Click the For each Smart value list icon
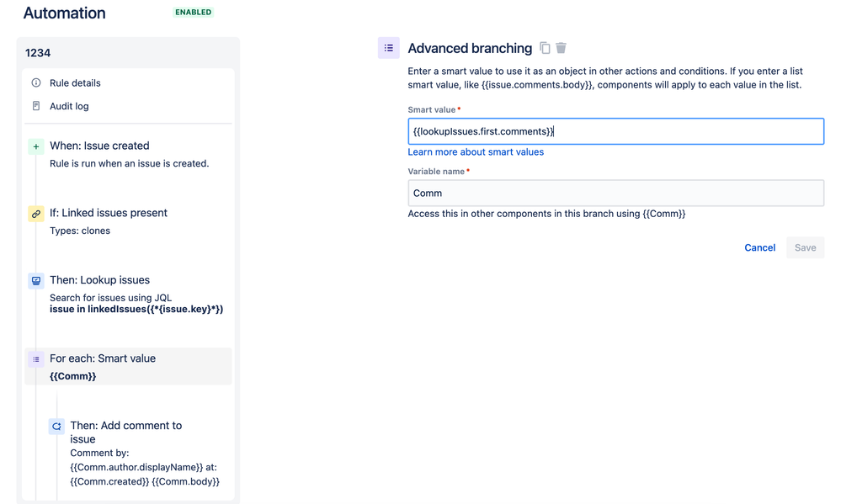Viewport: 841px width, 504px height. coord(35,358)
